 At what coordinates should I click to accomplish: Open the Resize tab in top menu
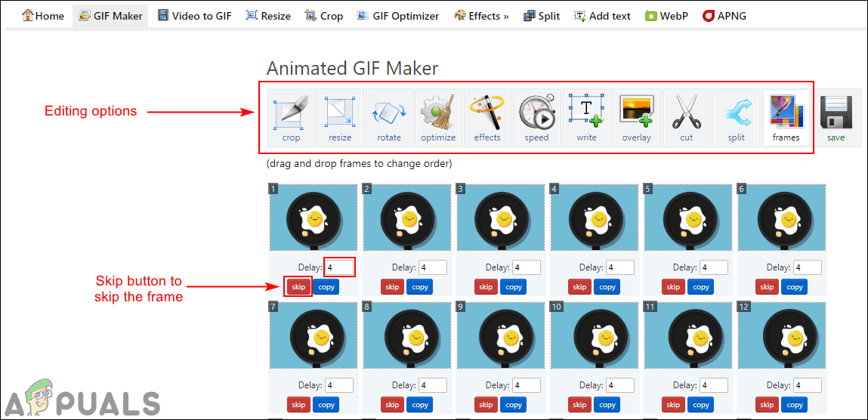tap(268, 16)
